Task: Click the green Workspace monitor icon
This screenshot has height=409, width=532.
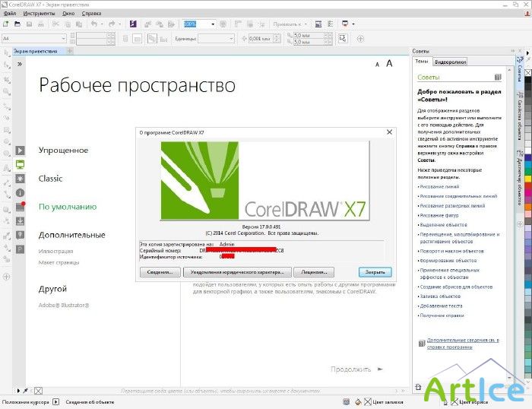Action: pos(20,165)
